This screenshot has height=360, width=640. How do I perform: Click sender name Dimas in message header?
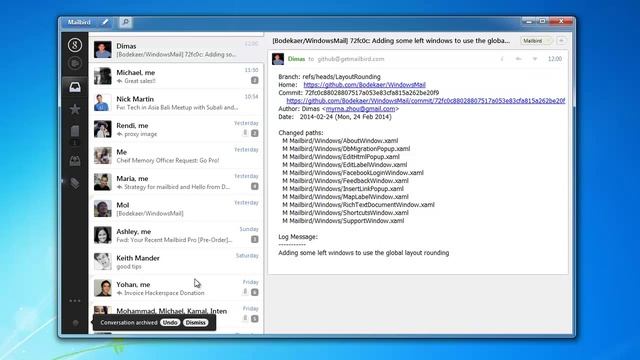296,59
